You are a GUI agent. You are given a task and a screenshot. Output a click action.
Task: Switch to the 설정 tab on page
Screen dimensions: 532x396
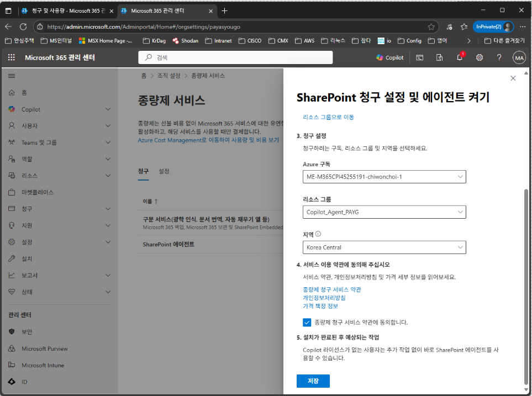tap(164, 171)
